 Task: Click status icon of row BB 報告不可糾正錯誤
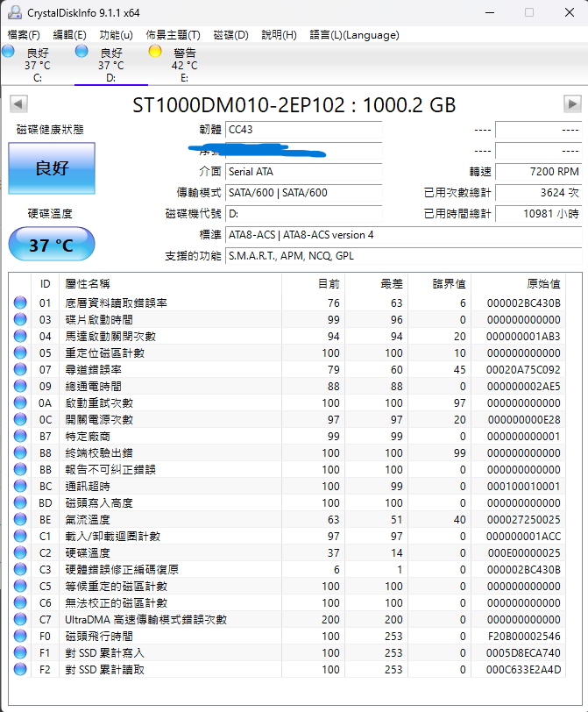20,469
